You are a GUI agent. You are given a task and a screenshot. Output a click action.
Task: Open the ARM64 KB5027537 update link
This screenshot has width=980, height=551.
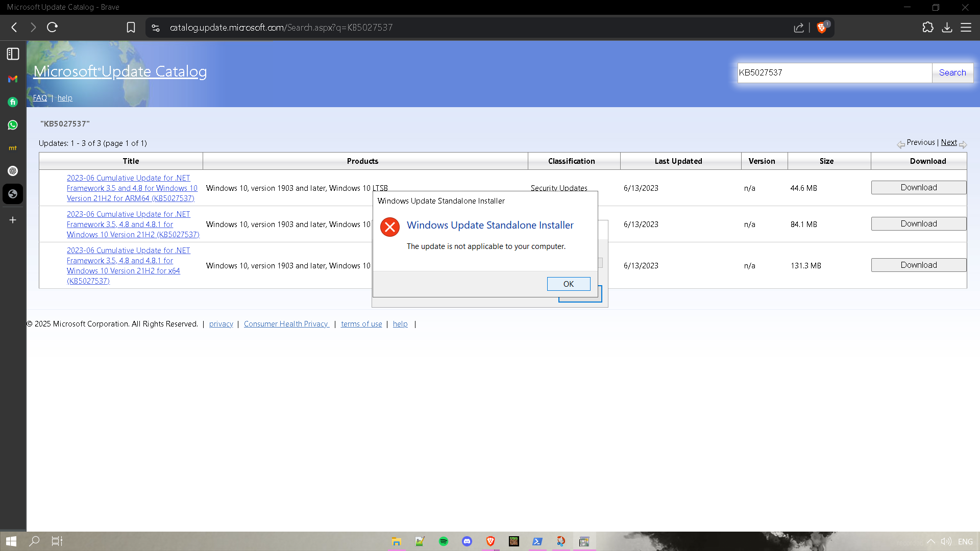click(x=132, y=188)
